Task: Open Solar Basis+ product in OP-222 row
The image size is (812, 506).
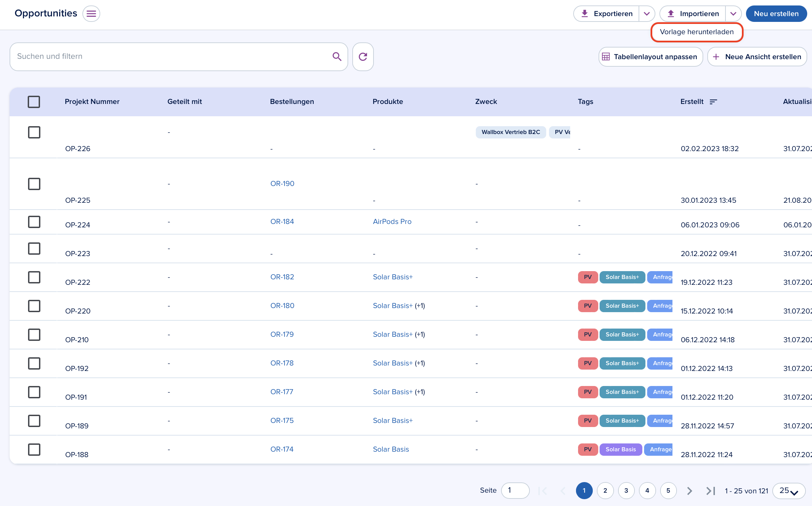Action: click(393, 277)
